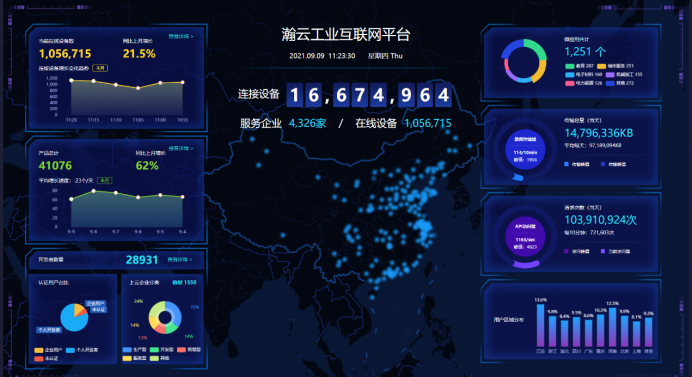This screenshot has height=377, width=692.
Task: Toggle 企业用户 legend in certified users pie
Action: click(49, 350)
